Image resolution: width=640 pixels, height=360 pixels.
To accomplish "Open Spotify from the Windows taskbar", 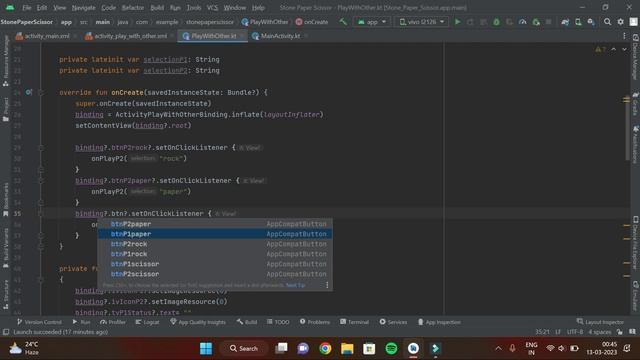I will point(391,348).
